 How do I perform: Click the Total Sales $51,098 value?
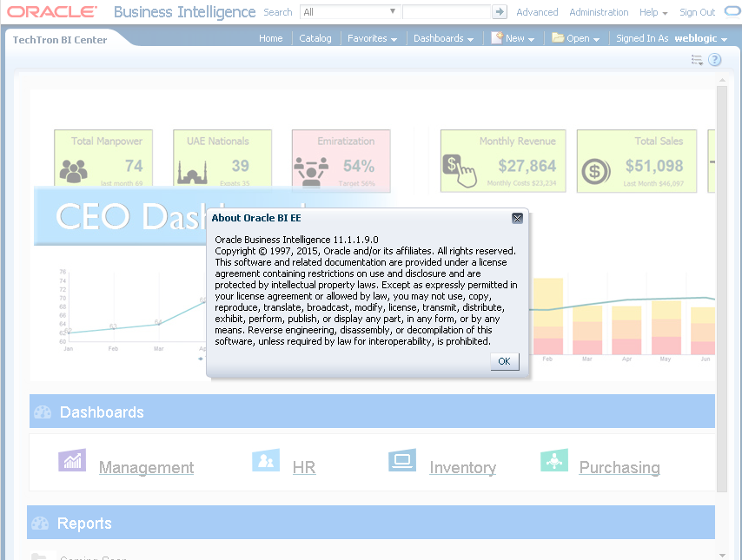pos(654,166)
